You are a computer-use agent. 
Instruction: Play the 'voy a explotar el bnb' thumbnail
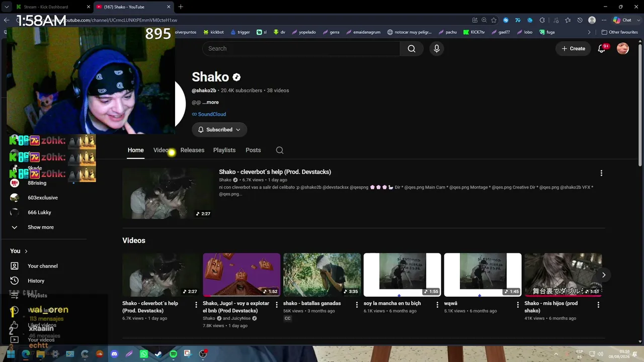[242, 275]
